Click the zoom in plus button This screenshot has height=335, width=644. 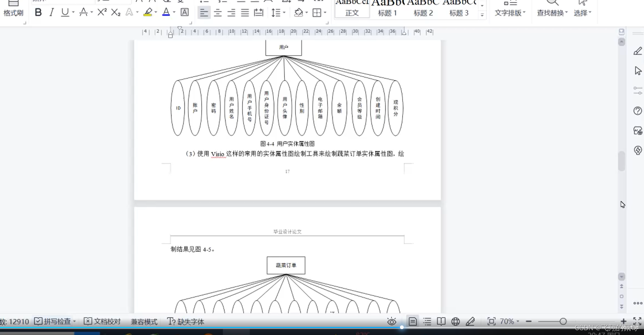coord(623,321)
